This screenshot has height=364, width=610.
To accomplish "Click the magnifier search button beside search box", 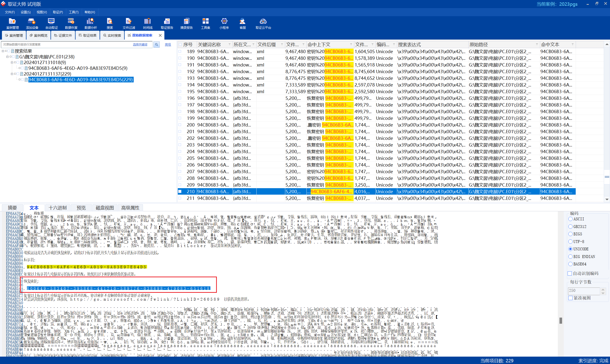I will tap(156, 44).
